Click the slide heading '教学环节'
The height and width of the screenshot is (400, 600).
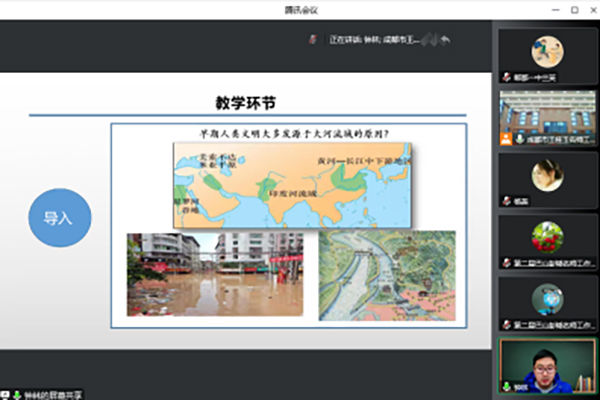246,103
